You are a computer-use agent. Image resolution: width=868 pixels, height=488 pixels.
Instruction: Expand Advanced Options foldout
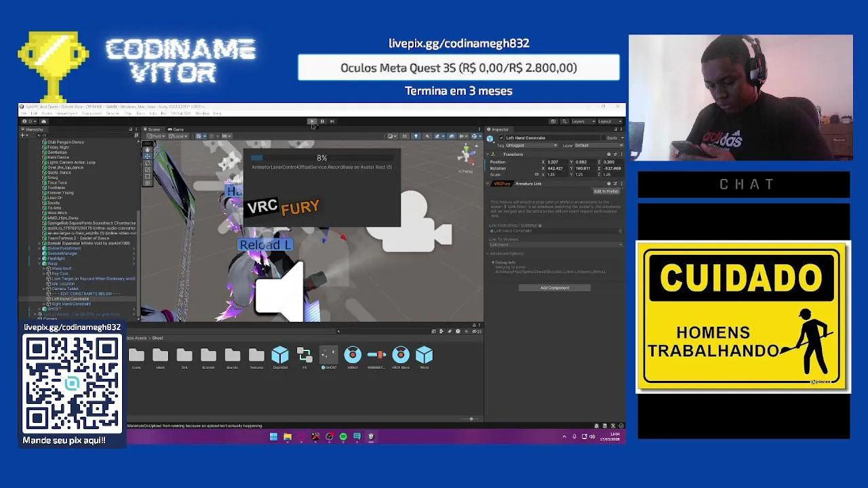click(487, 253)
